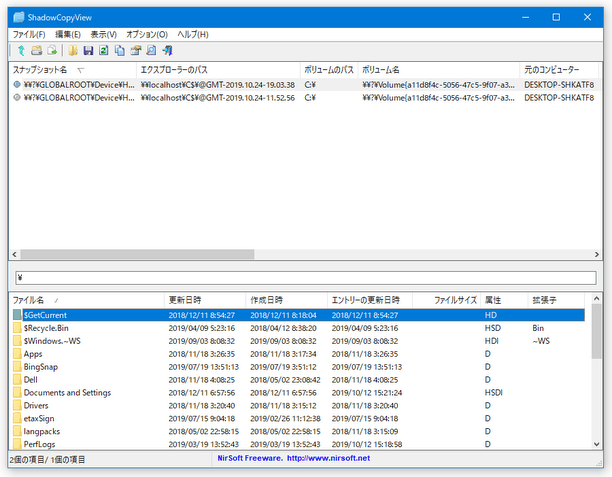
Task: Click the Apps folder icon
Action: (17, 353)
